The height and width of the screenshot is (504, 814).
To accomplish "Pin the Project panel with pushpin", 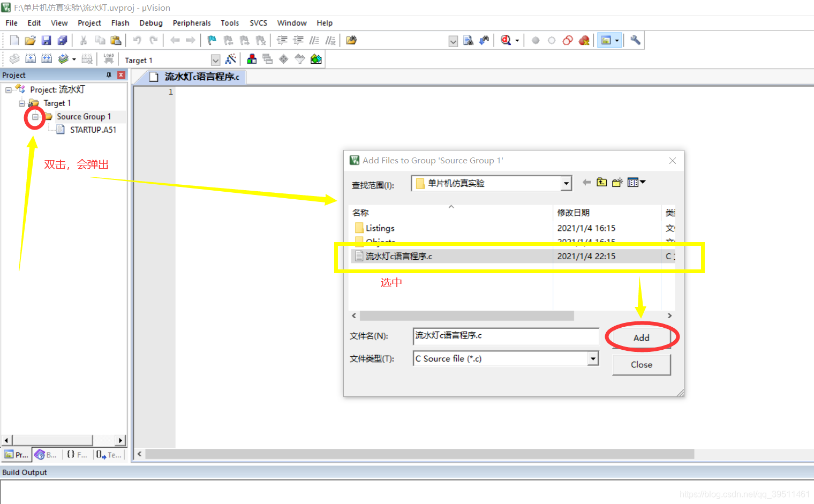I will pos(109,75).
